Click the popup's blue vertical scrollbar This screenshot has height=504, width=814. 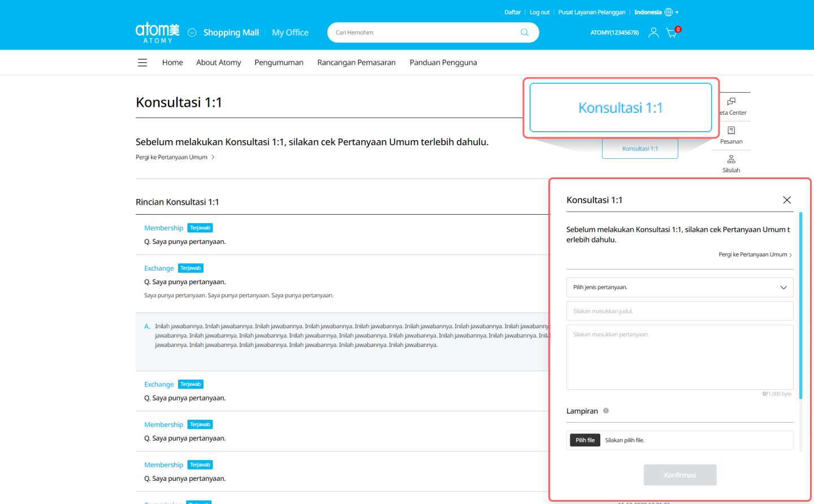click(x=800, y=305)
